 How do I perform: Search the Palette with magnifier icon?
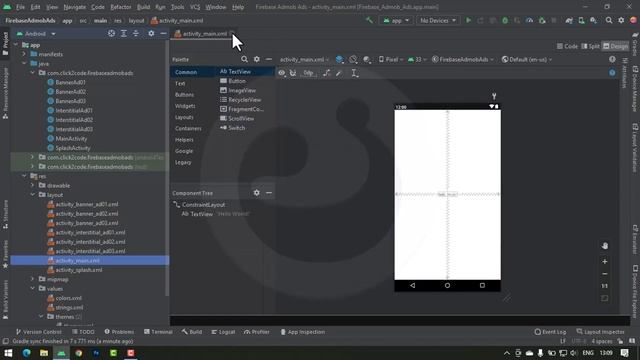[x=244, y=60]
